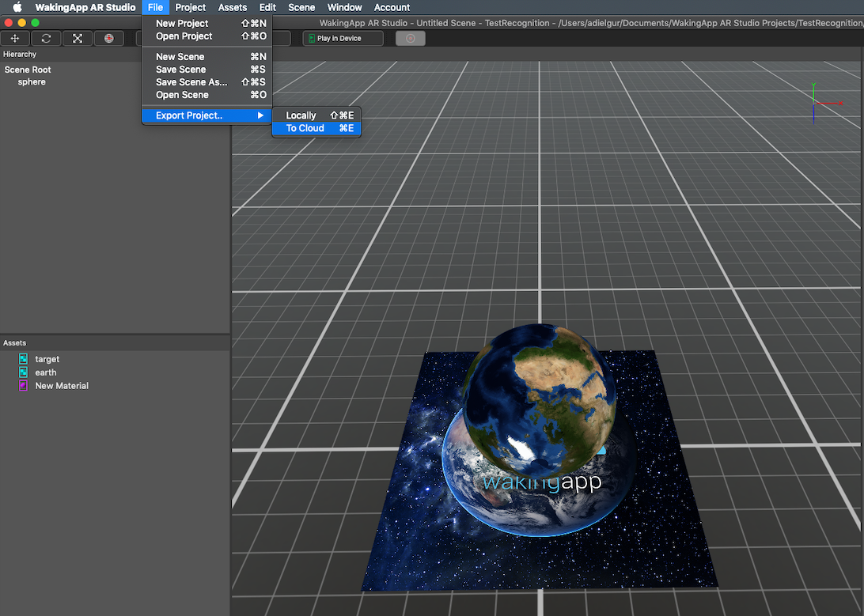Select the Move transform tool
The height and width of the screenshot is (616, 864).
tap(15, 38)
